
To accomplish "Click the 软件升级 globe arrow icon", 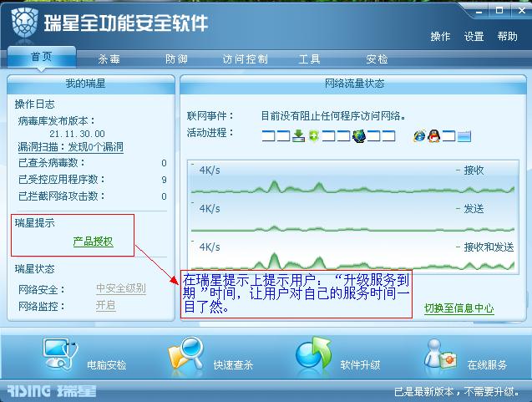I will (313, 354).
